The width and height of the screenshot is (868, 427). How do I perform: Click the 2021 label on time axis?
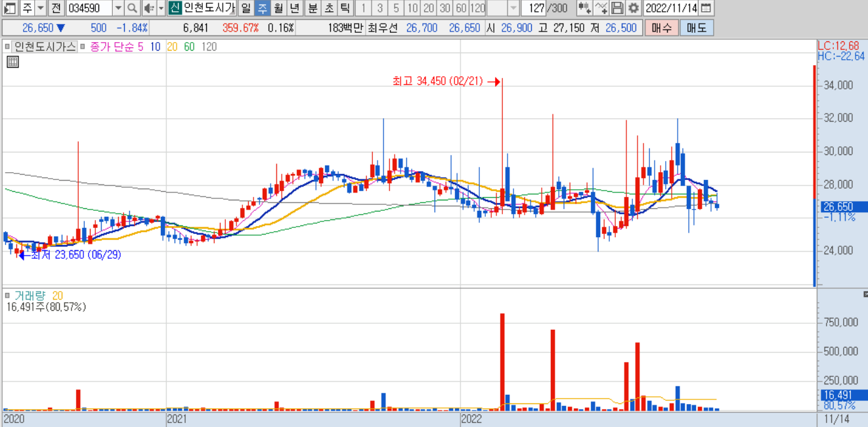(178, 418)
